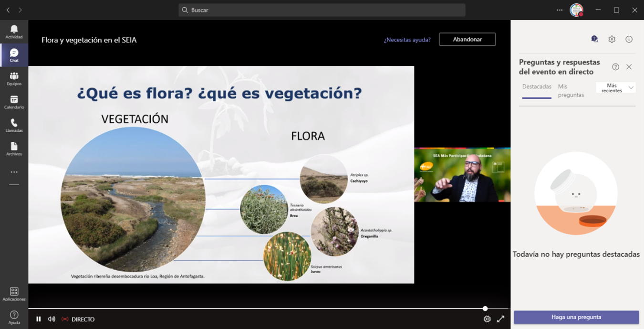Open Archivos in the sidebar

pyautogui.click(x=14, y=149)
